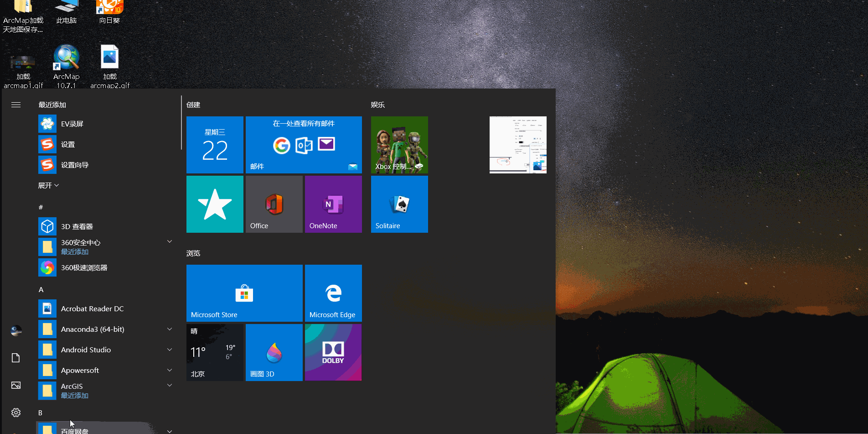The image size is (868, 434).
Task: Launch the Office tile
Action: (x=274, y=204)
